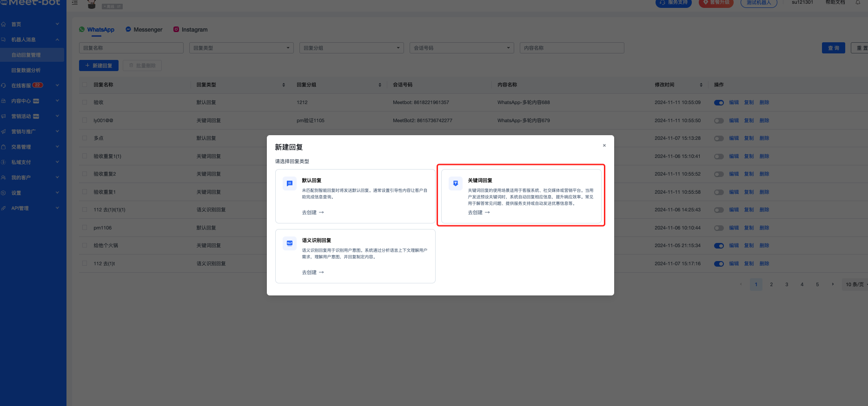Click the 关键词回复 card icon in dialog
The height and width of the screenshot is (406, 868).
click(456, 183)
